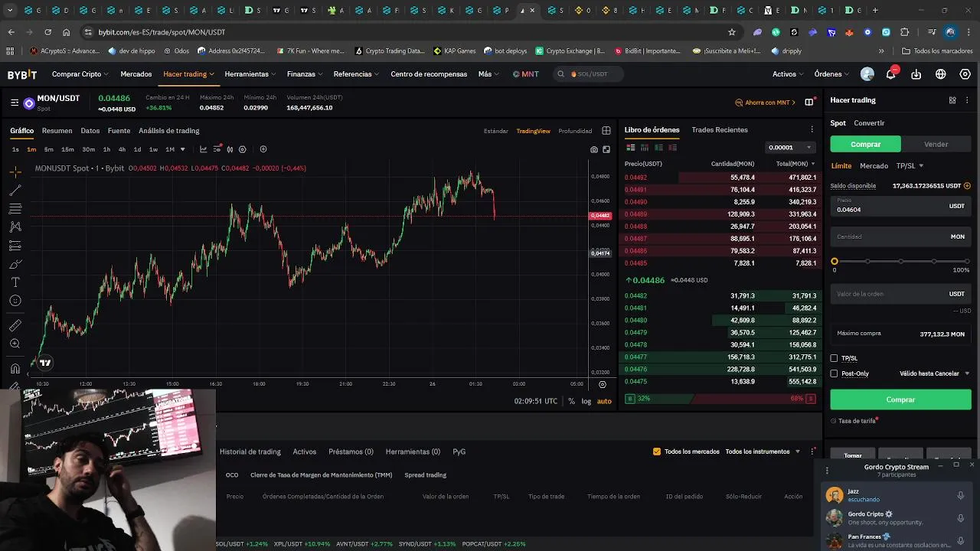The width and height of the screenshot is (980, 551).
Task: Toggle percent scale on chart
Action: pyautogui.click(x=571, y=401)
